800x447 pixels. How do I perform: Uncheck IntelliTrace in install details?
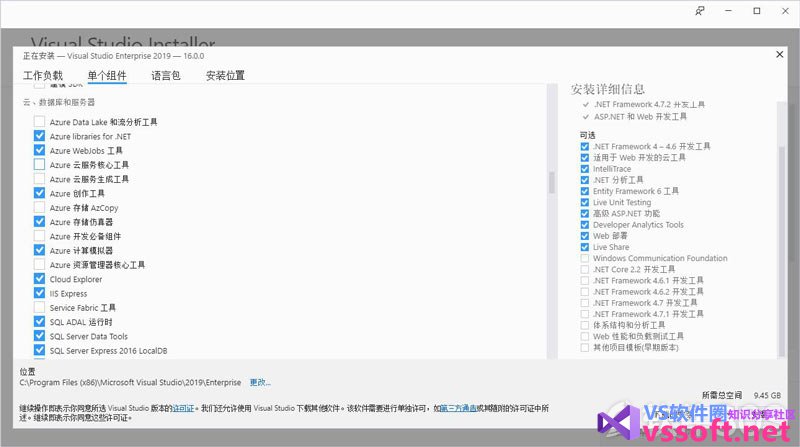[585, 169]
